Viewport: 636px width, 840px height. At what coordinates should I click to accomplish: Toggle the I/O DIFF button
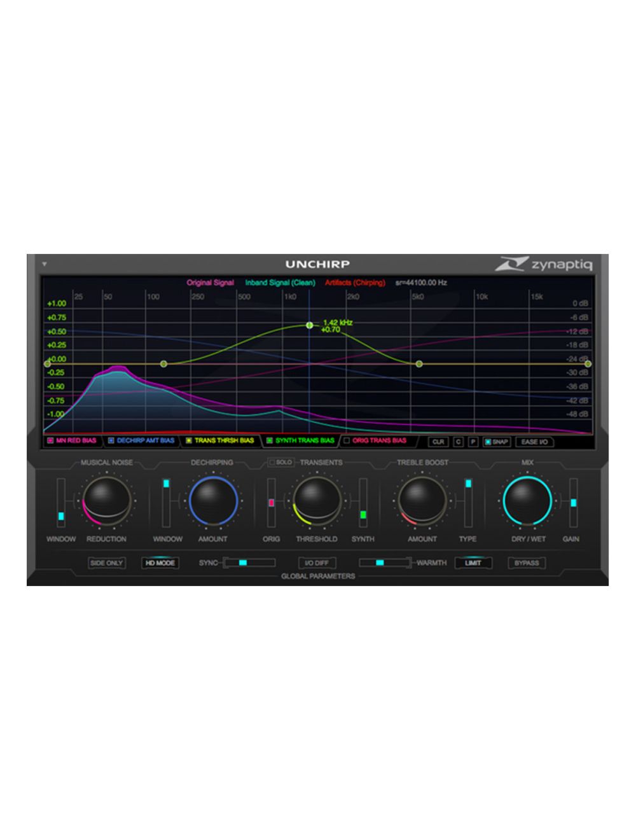(x=317, y=563)
